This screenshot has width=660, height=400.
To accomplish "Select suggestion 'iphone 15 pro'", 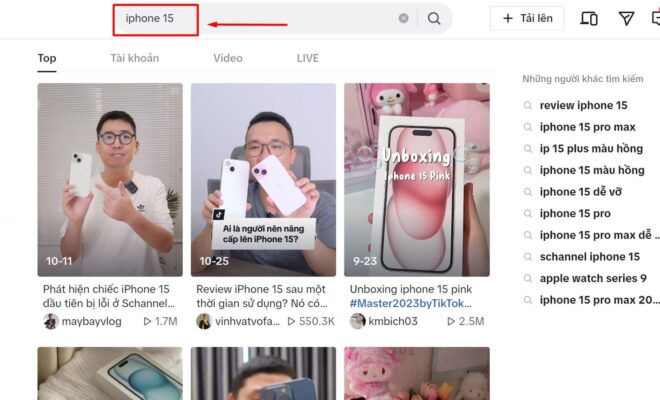I will pyautogui.click(x=575, y=213).
